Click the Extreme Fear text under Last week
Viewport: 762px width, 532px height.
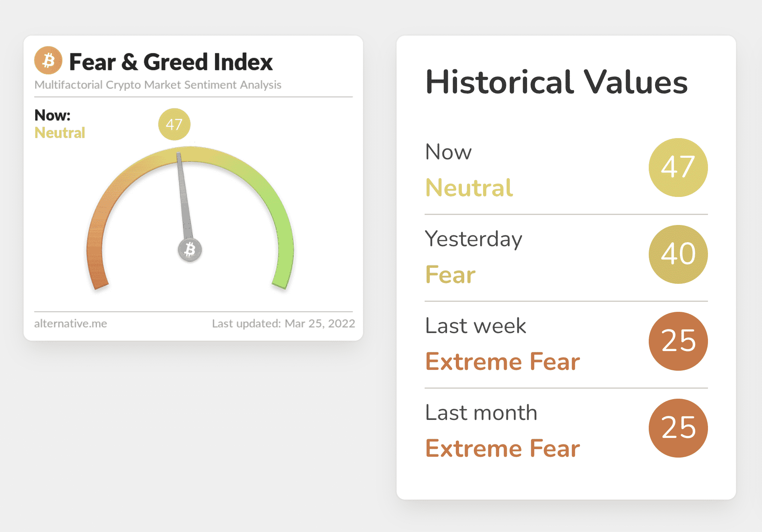tap(503, 361)
